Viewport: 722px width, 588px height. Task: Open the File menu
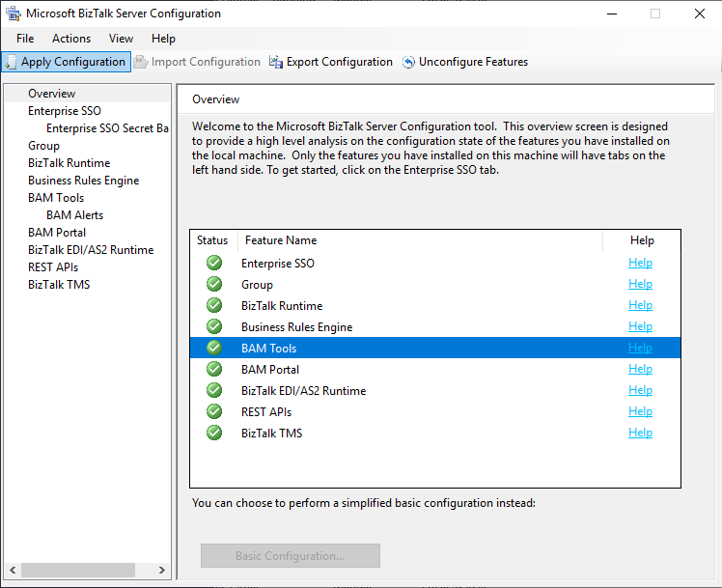click(x=25, y=39)
